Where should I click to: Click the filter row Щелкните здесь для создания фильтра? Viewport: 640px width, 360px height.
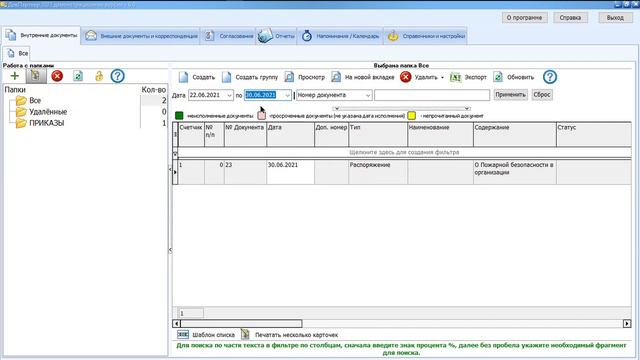[404, 152]
